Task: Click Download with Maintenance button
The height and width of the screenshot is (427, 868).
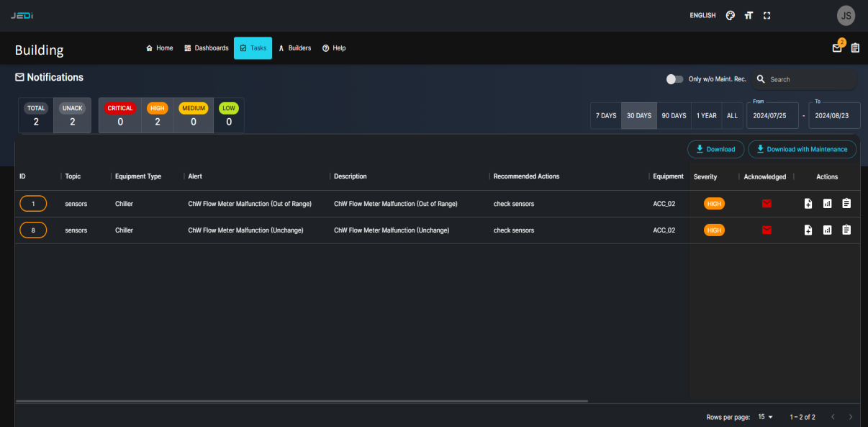Action: click(x=803, y=149)
